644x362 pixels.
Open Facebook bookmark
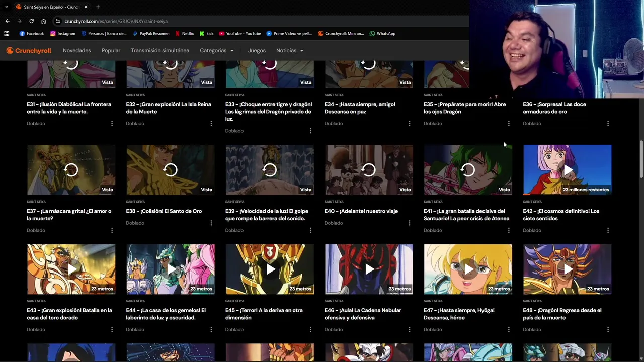[32, 34]
